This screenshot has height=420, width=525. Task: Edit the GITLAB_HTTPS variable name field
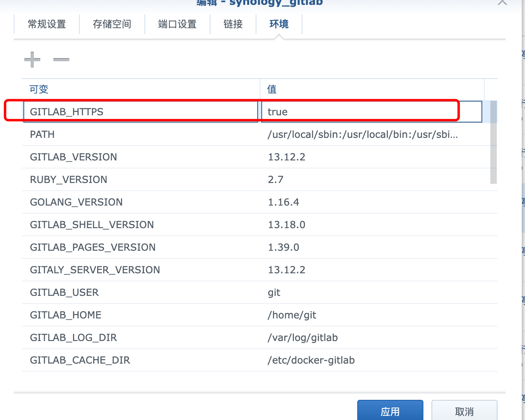(141, 112)
